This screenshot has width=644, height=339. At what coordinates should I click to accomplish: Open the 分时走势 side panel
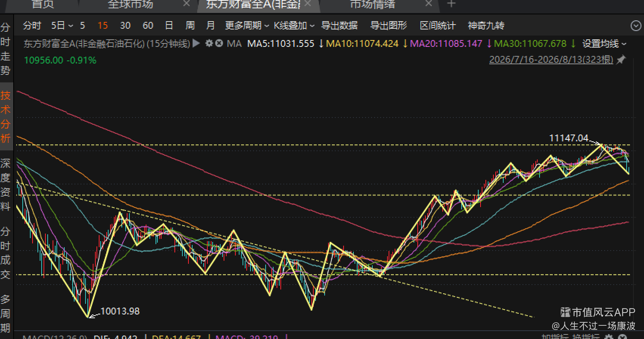pyautogui.click(x=5, y=49)
